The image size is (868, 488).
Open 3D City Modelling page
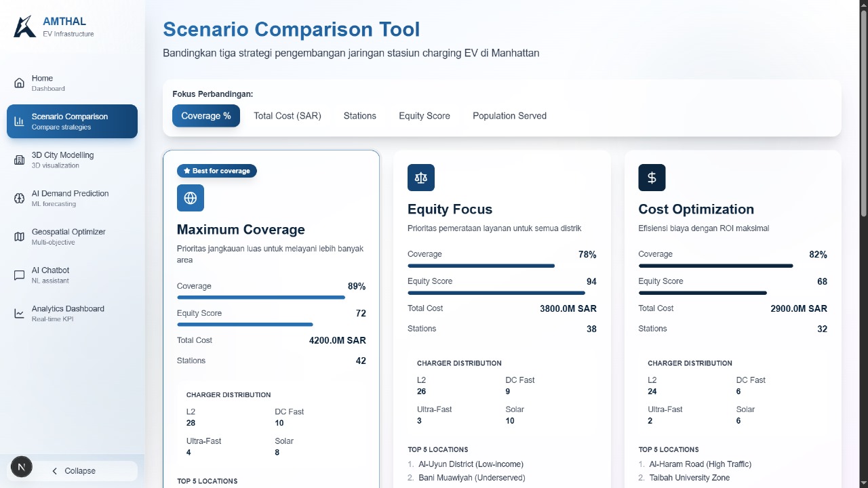tap(72, 160)
